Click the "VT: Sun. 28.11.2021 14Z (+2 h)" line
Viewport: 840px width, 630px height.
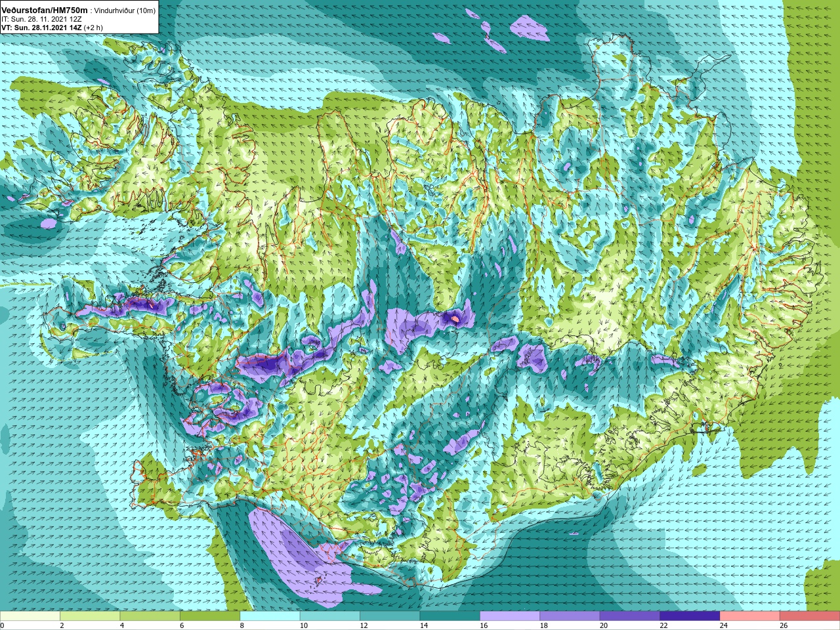pyautogui.click(x=52, y=28)
